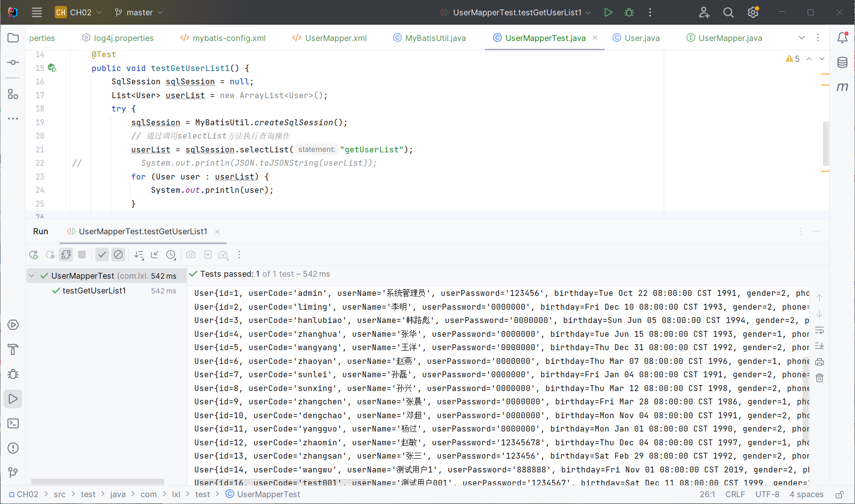Click test tree horizontal scrollbar

pyautogui.click(x=98, y=482)
